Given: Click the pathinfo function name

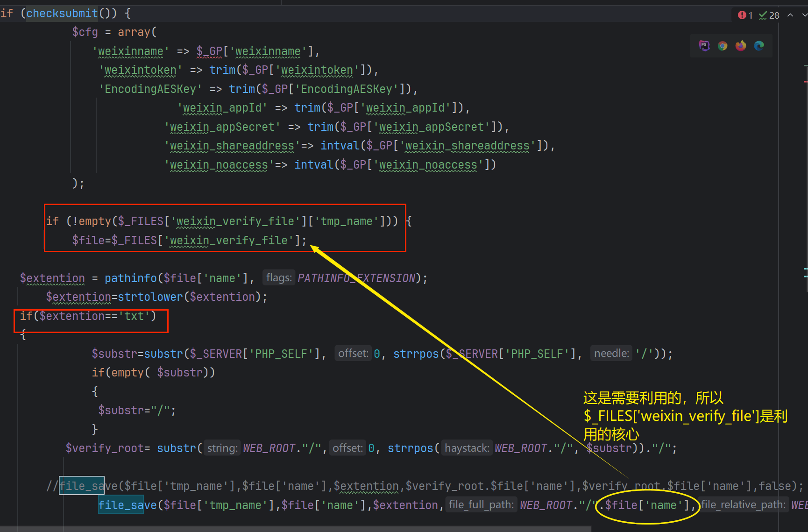Looking at the screenshot, I should (x=130, y=278).
